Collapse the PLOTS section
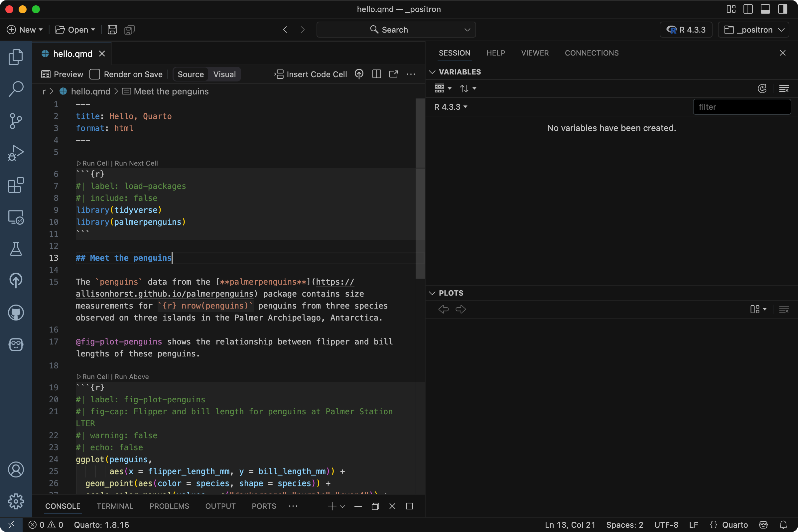Image resolution: width=798 pixels, height=532 pixels. click(432, 293)
